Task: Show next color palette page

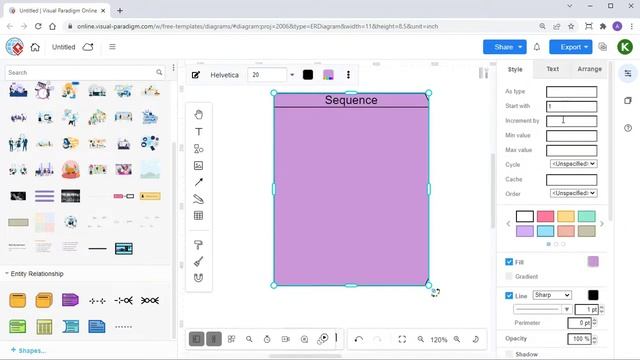Action: pyautogui.click(x=602, y=224)
